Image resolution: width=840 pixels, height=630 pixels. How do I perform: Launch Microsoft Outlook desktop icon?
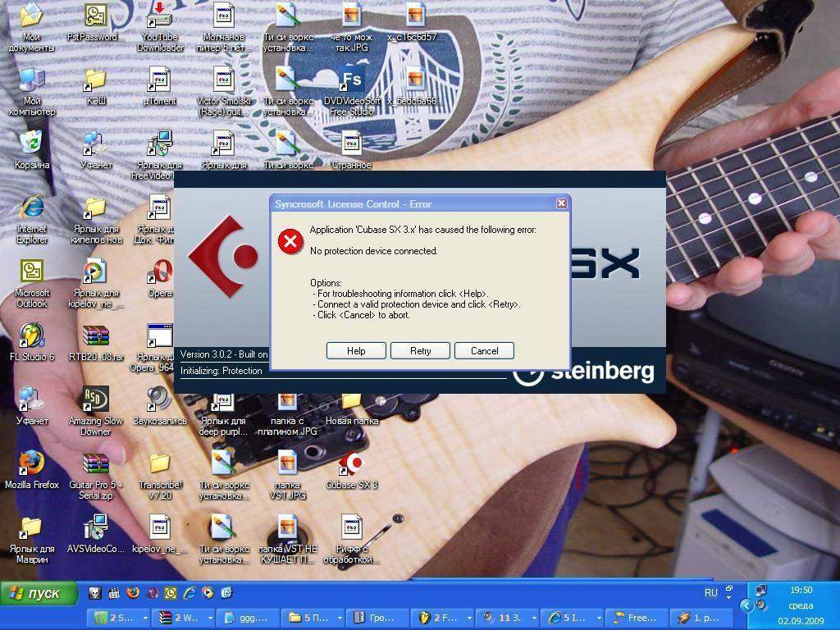tap(32, 284)
